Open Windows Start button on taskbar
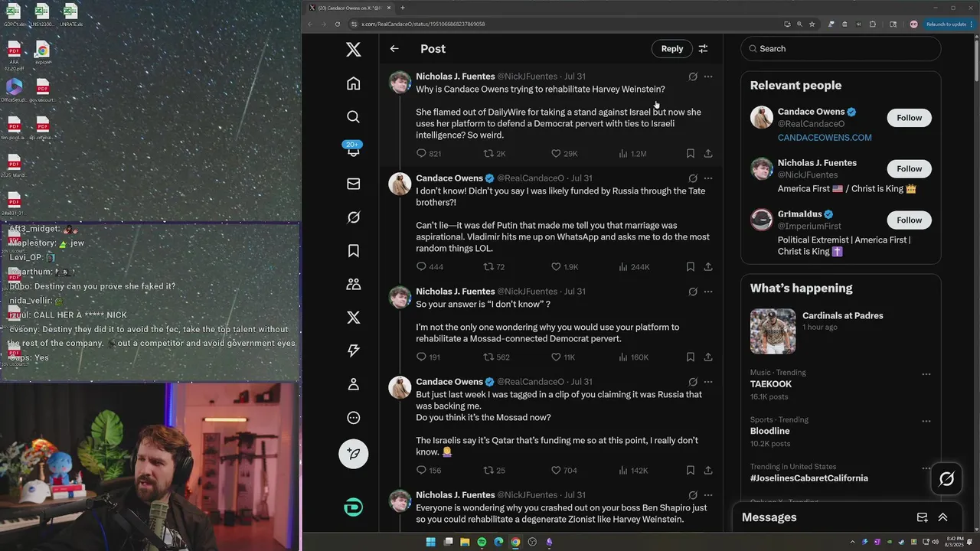980x551 pixels. (x=430, y=542)
